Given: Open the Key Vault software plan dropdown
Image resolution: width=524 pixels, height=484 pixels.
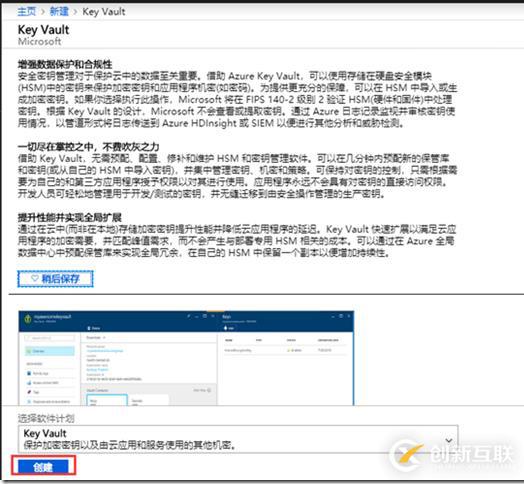Looking at the screenshot, I should tap(238, 439).
